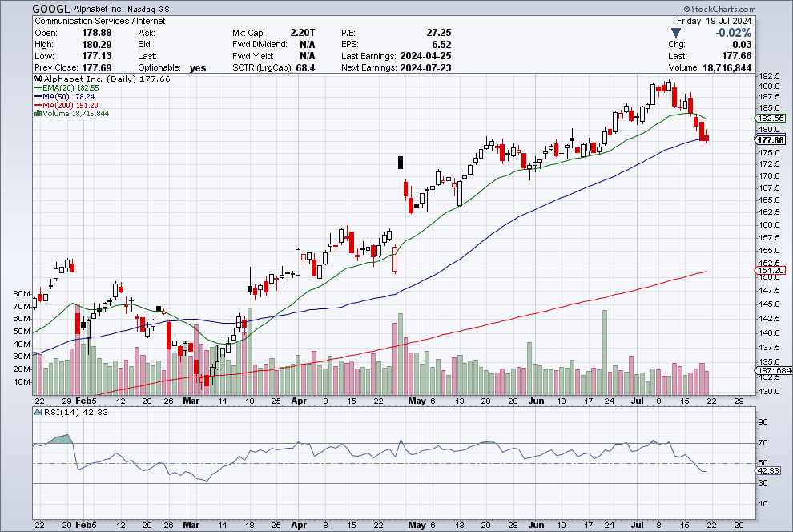Click the tallest volume bar in late June
This screenshot has height=532, width=793.
[x=605, y=353]
